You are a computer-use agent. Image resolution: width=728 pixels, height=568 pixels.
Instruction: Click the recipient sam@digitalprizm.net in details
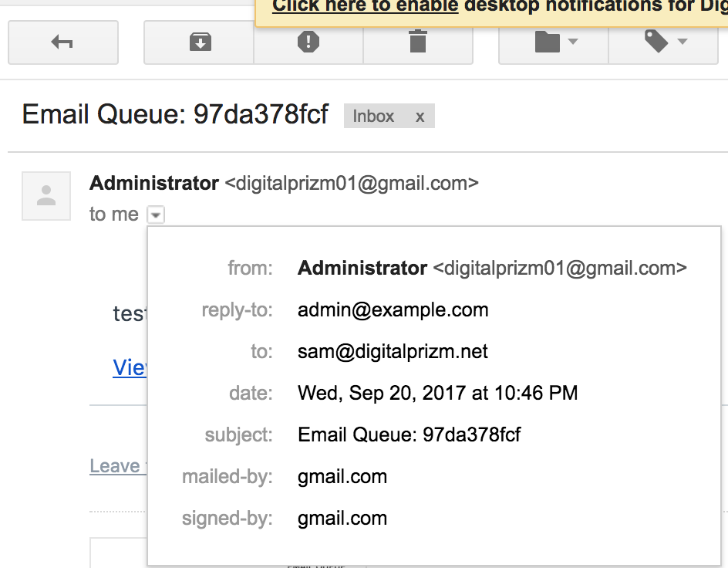393,352
